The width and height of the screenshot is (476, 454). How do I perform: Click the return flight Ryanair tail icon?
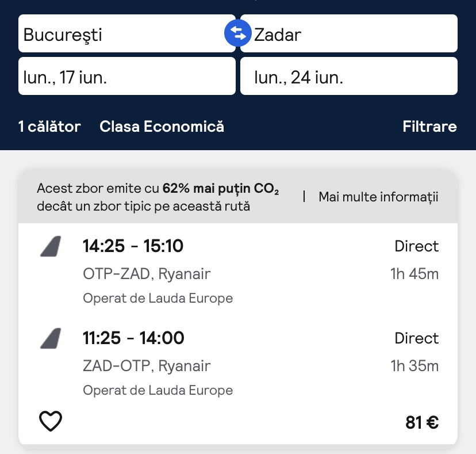coord(51,338)
